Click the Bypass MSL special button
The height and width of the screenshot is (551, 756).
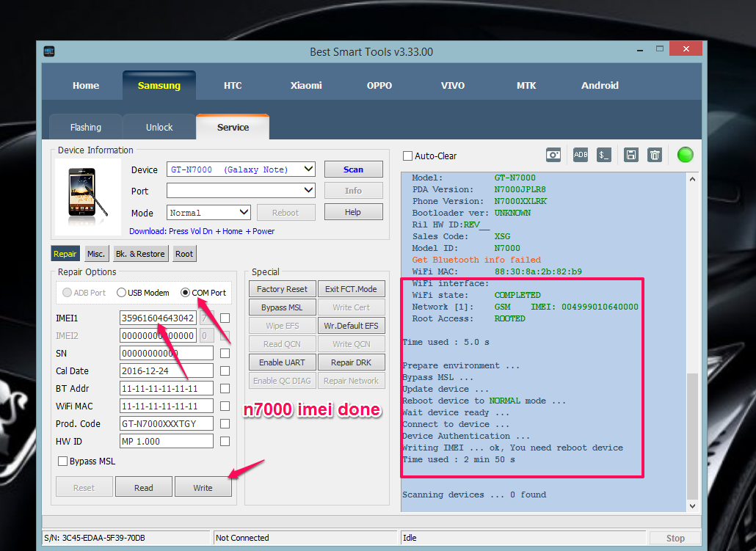[282, 307]
